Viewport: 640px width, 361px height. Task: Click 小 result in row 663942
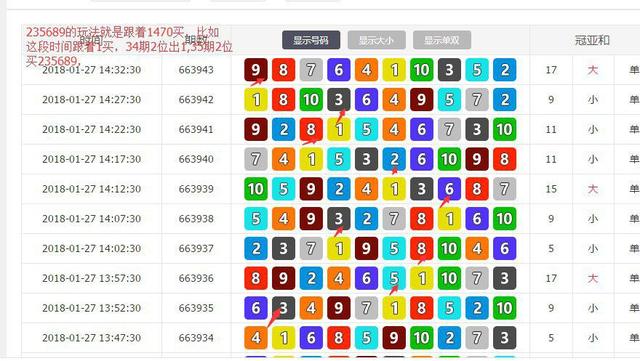tap(593, 100)
